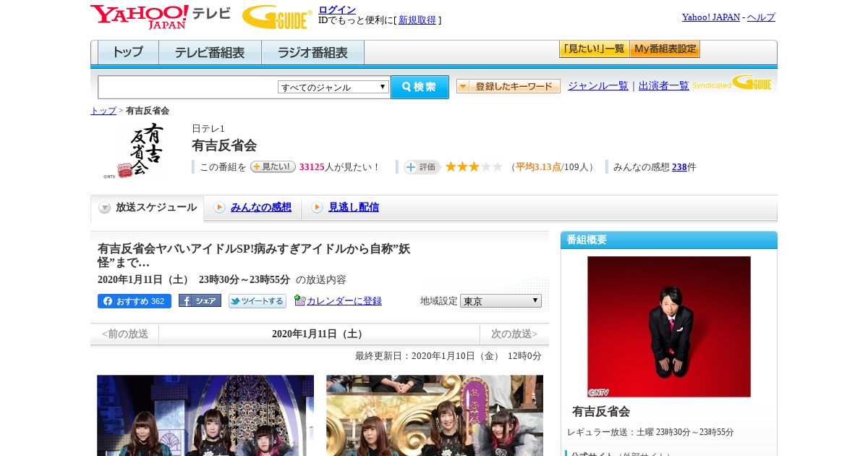Screen dimensions: 868x456
Task: Go to 次の放送> next broadcast
Action: (514, 334)
